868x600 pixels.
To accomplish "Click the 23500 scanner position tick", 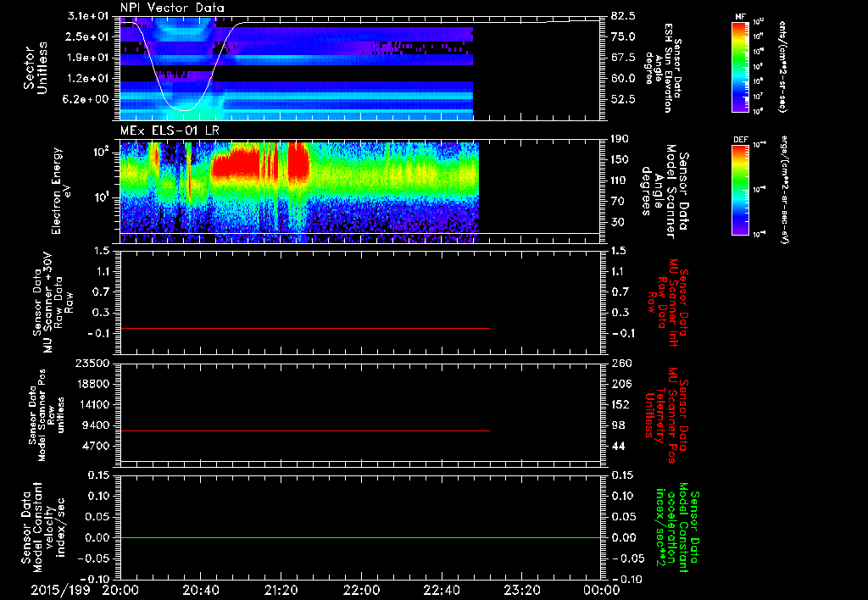I will 94,363.
